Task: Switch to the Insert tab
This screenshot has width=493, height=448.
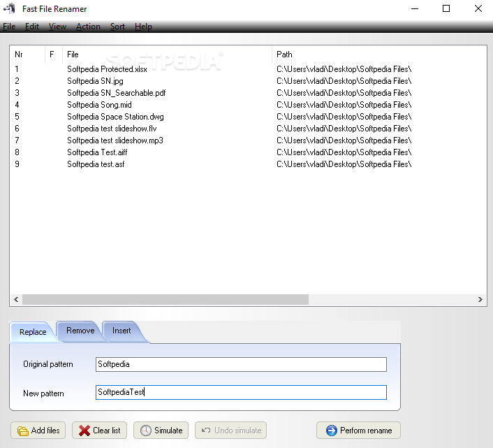Action: tap(122, 331)
